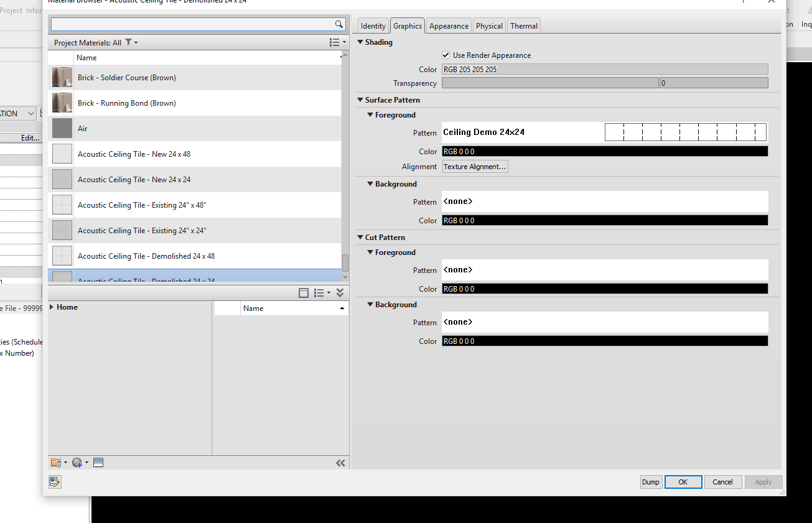812x523 pixels.
Task: Select the Acoustic Ceiling Tile - New 24 x 48 material
Action: point(134,154)
